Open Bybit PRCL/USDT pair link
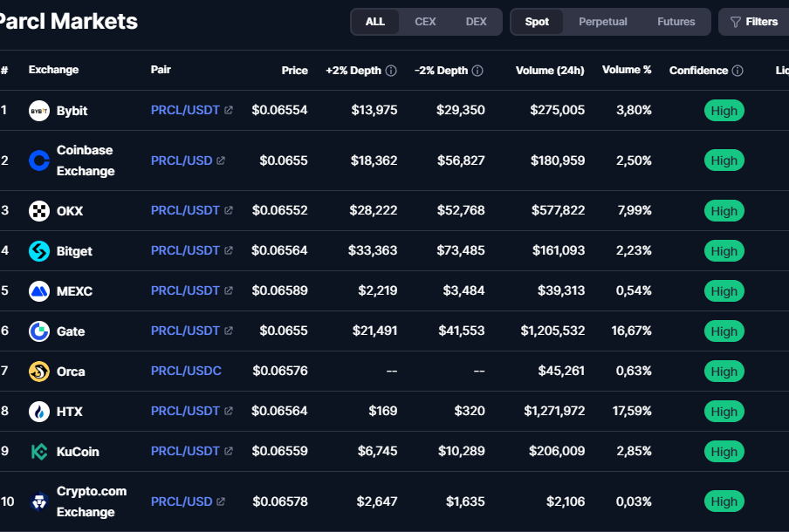Image resolution: width=789 pixels, height=532 pixels. (185, 110)
